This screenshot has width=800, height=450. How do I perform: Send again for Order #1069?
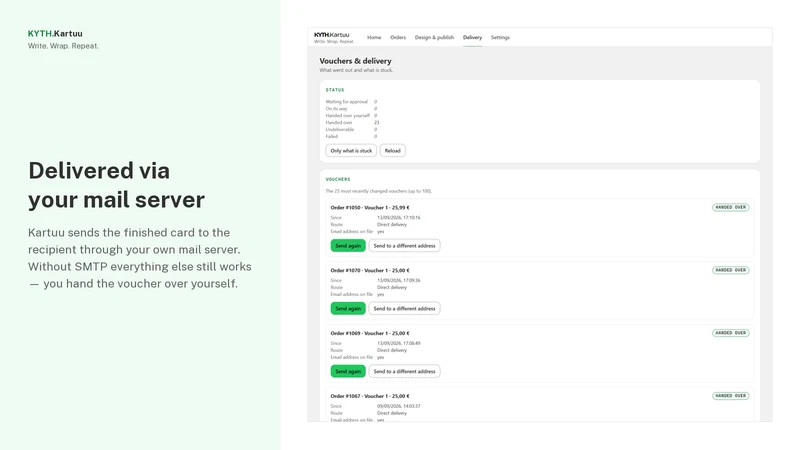(x=348, y=371)
